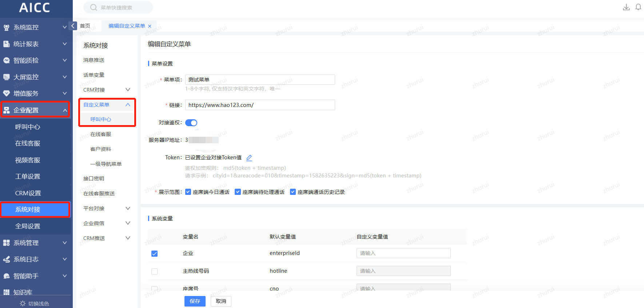
Task: Uncheck 座席端待处理通话 checkbox
Action: pos(238,192)
